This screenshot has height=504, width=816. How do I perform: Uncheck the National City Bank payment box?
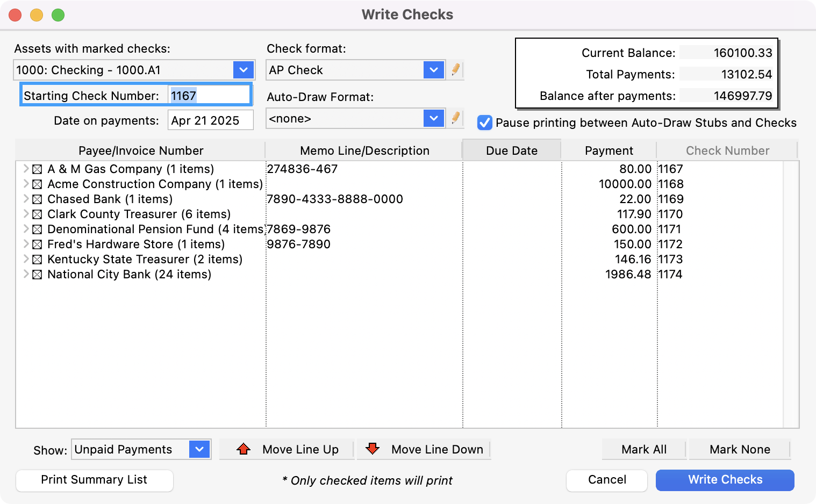tap(37, 275)
